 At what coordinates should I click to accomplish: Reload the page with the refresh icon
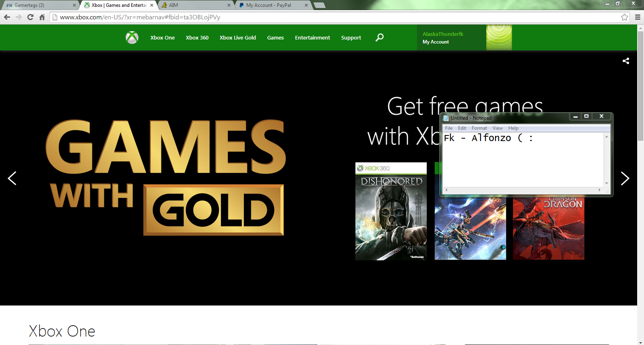point(30,17)
